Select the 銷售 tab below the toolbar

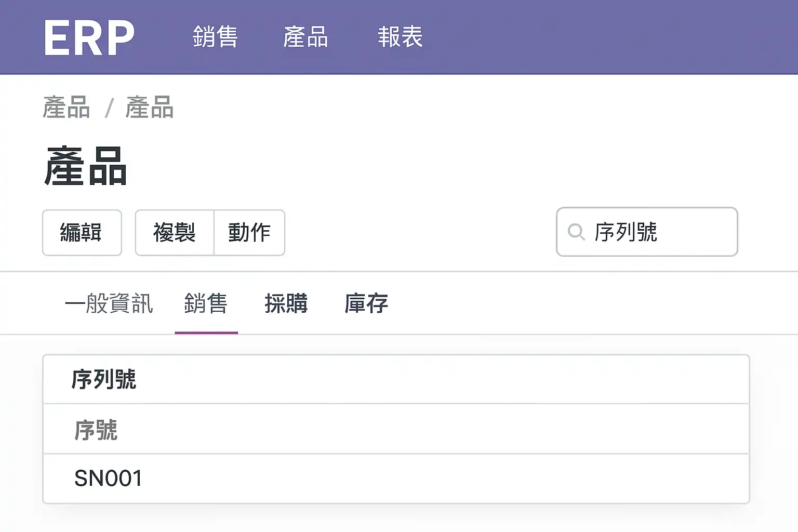coord(206,303)
